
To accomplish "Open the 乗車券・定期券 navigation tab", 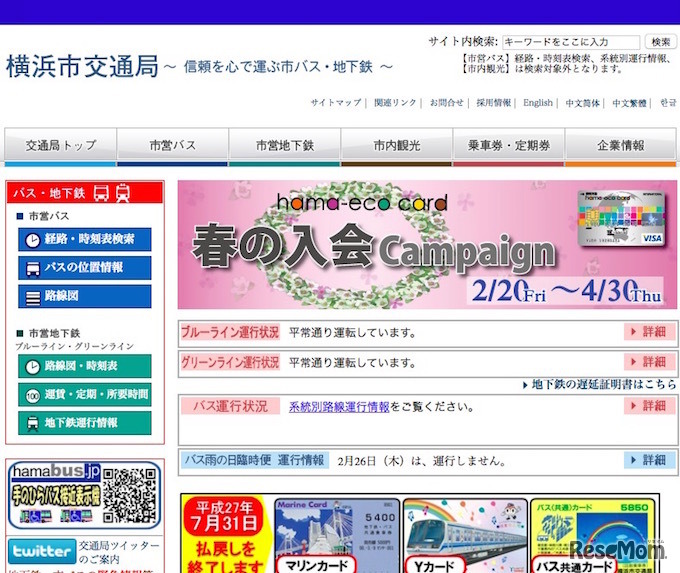I will tap(509, 146).
